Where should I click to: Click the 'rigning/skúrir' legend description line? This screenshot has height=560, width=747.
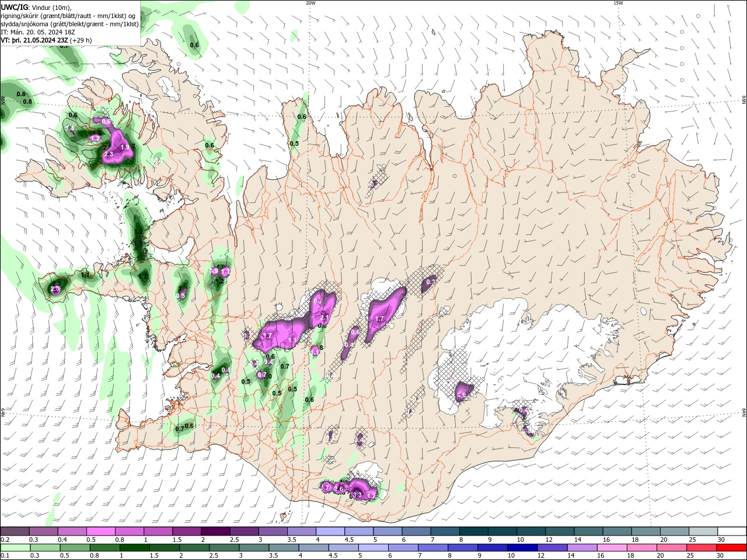pyautogui.click(x=69, y=16)
